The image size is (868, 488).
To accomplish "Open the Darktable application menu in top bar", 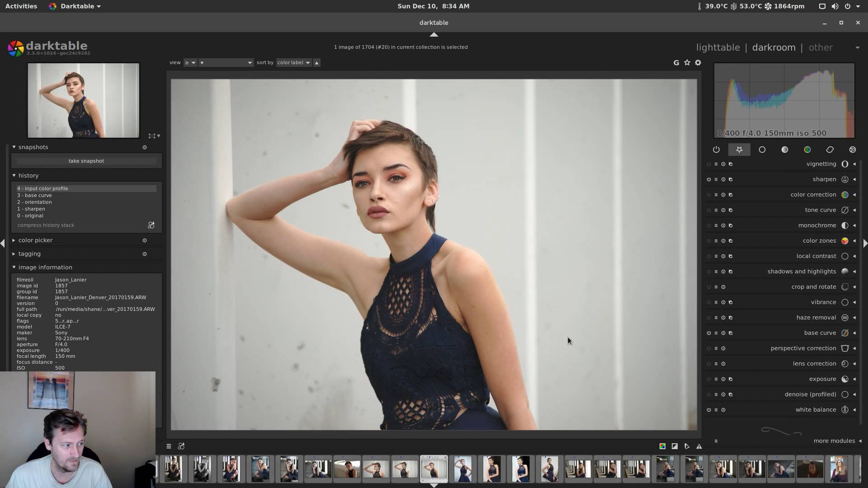I will click(77, 6).
